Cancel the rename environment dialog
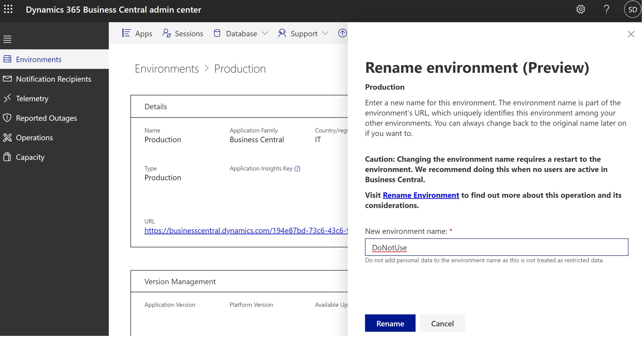Screen dimensions: 644x338 [442, 323]
